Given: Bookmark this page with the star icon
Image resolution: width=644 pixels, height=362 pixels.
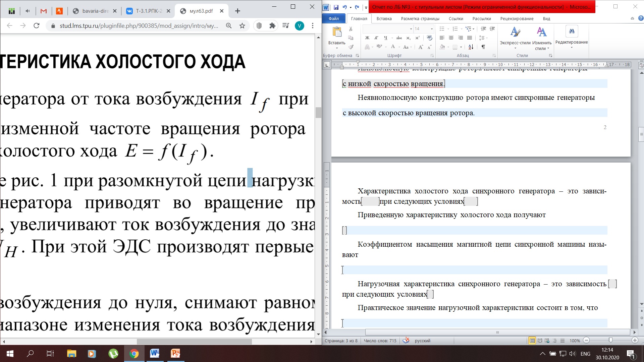Looking at the screenshot, I should [x=242, y=25].
